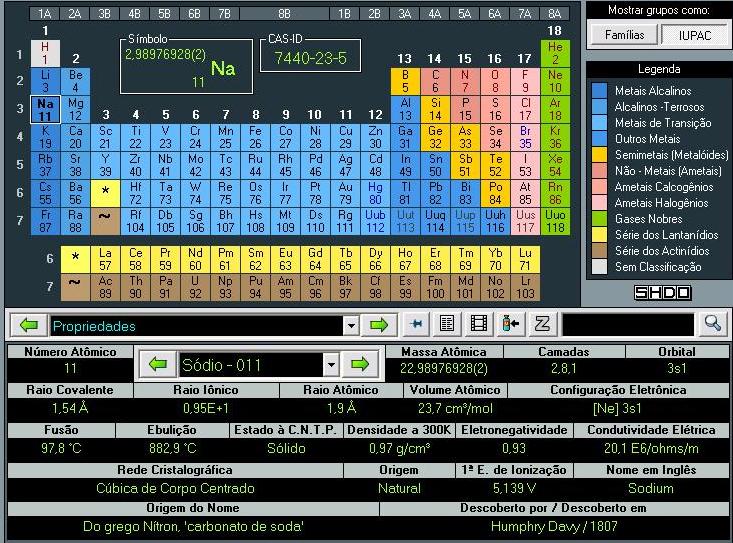This screenshot has width=733, height=543.
Task: Click the Fusão value 97,8 °C
Action: [x=61, y=448]
